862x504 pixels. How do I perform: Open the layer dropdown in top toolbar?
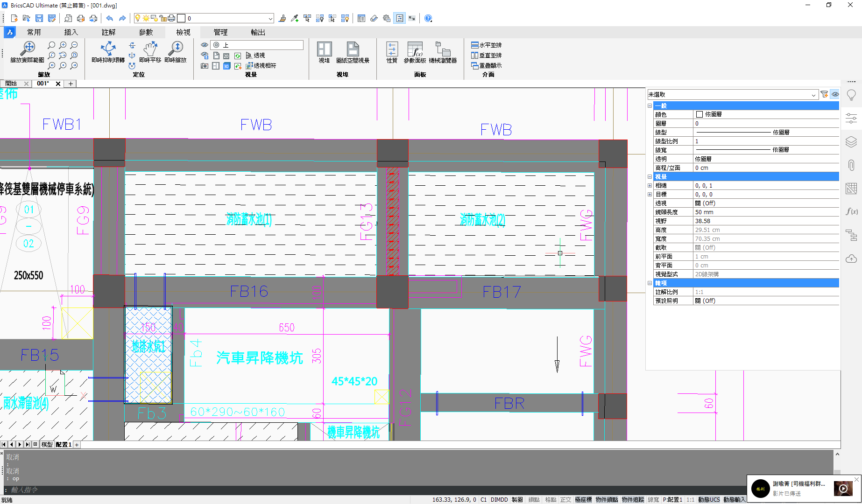[270, 19]
